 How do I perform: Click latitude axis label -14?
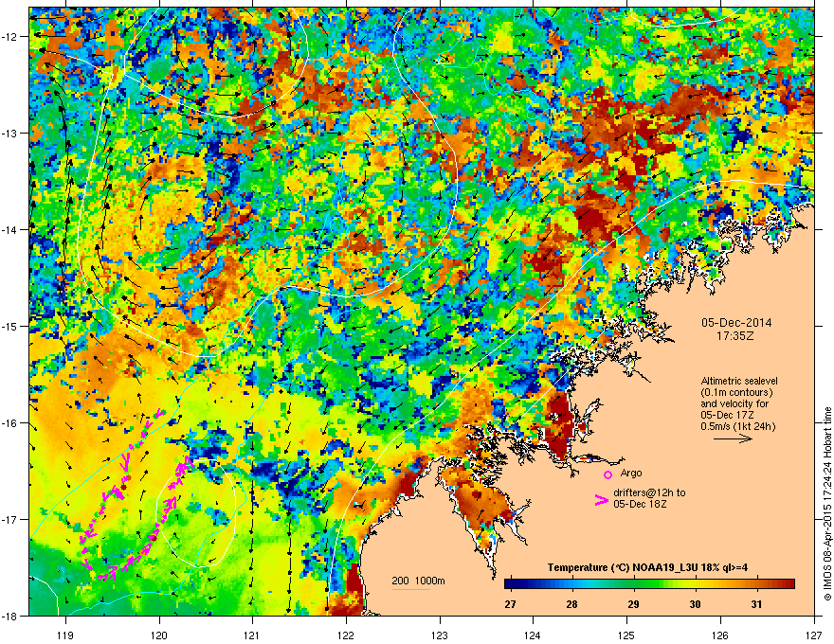10,229
